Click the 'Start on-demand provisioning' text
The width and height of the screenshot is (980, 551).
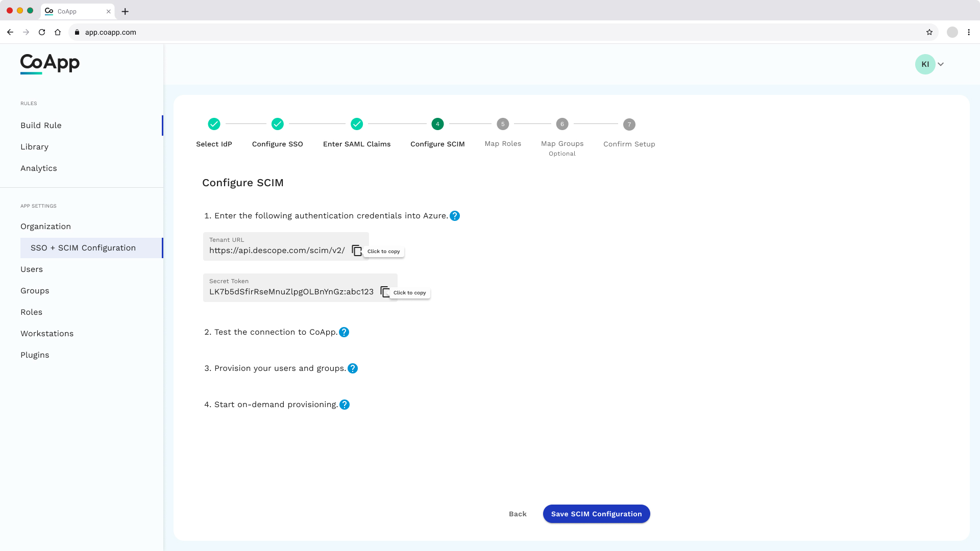(276, 405)
